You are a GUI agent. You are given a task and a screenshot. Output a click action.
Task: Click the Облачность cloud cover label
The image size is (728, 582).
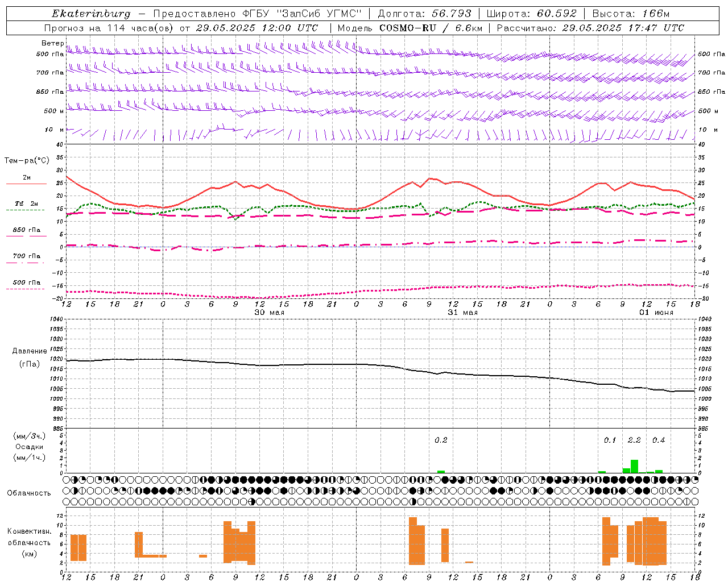pos(29,493)
